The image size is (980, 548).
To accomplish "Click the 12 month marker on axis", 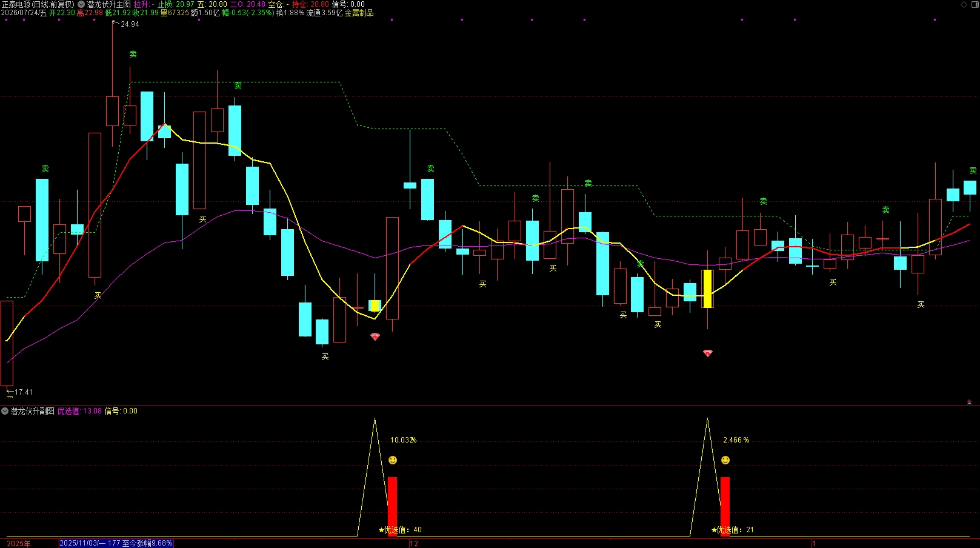I will [x=414, y=544].
